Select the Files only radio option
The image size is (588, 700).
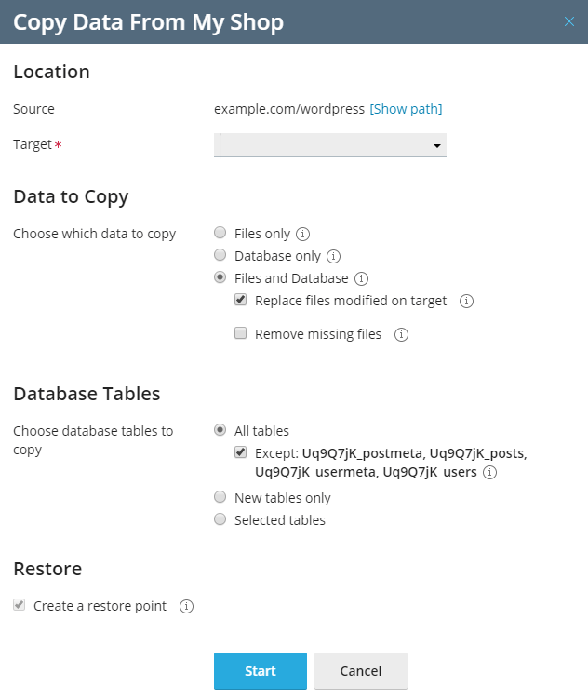tap(220, 233)
